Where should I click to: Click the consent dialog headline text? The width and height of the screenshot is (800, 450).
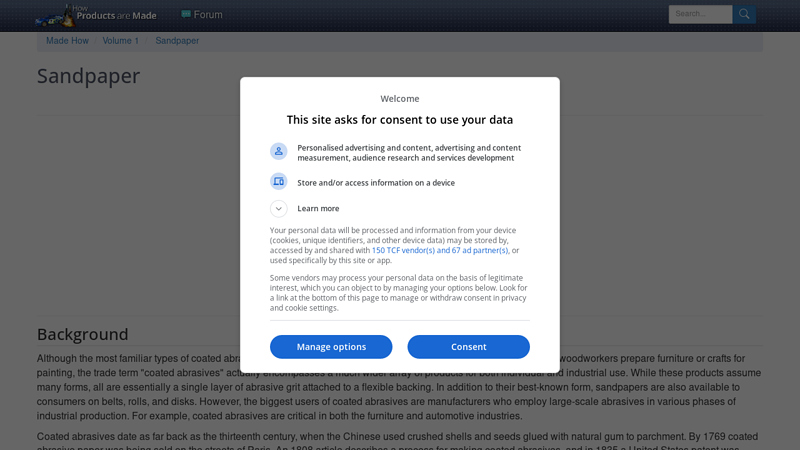[399, 120]
